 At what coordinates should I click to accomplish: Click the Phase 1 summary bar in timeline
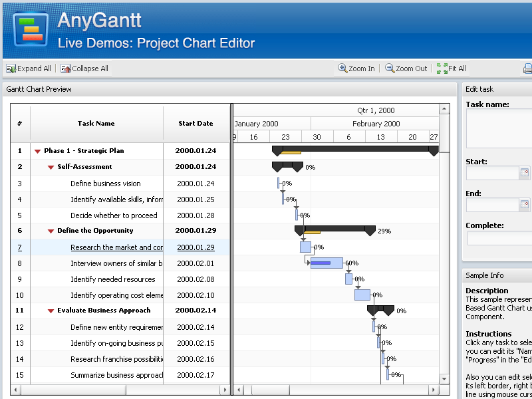click(x=356, y=148)
